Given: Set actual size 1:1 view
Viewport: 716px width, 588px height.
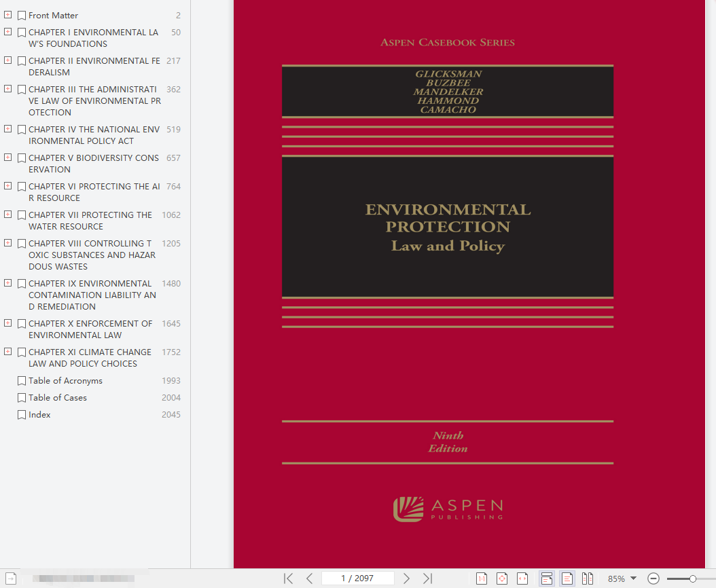Looking at the screenshot, I should [481, 578].
